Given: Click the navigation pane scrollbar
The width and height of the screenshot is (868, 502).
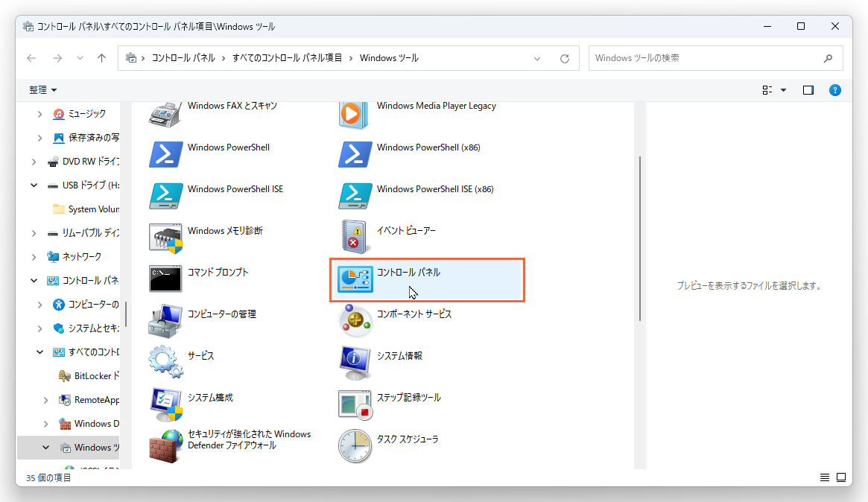Looking at the screenshot, I should (x=126, y=314).
